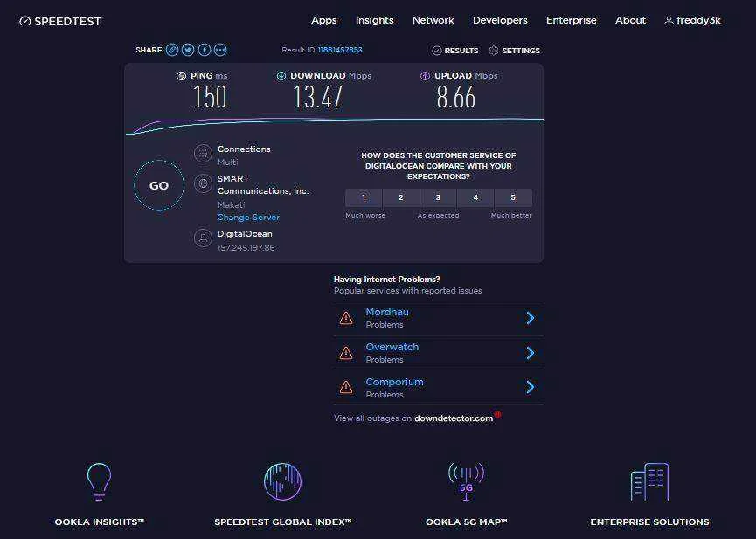756x539 pixels.
Task: Click the Upload arrow icon
Action: [426, 76]
